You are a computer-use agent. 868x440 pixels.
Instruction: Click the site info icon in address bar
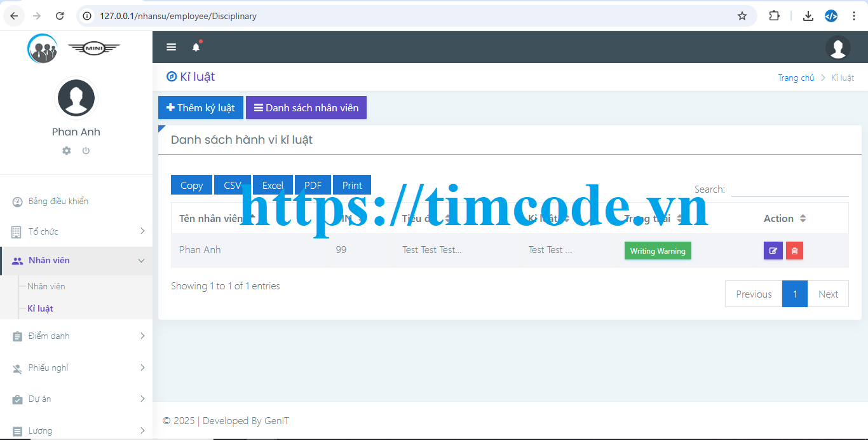[x=88, y=16]
